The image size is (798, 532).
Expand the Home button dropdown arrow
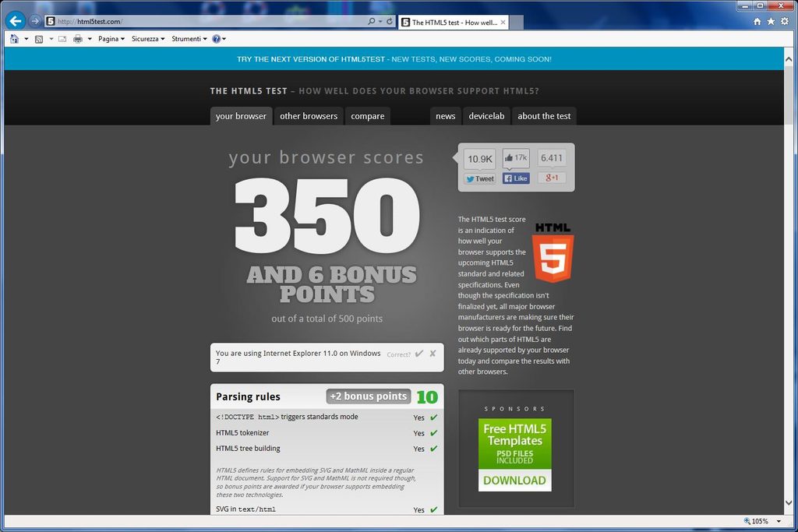tap(26, 39)
